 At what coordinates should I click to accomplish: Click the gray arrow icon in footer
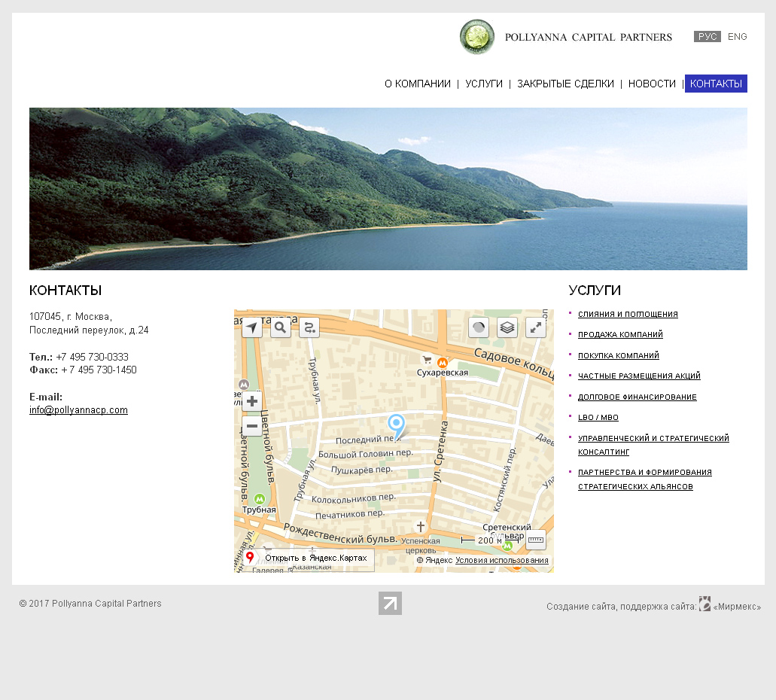pos(390,604)
